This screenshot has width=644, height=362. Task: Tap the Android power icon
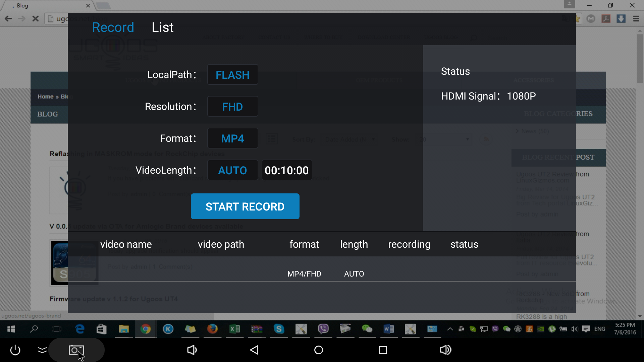pos(15,350)
